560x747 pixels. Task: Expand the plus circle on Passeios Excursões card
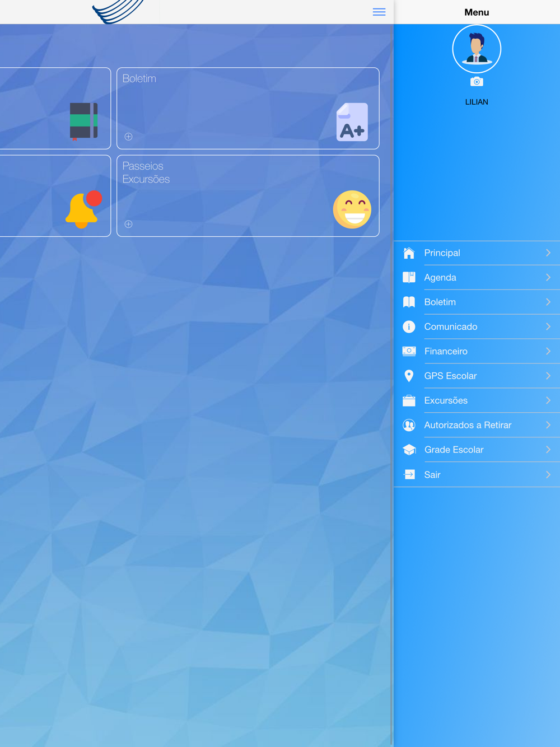129,224
